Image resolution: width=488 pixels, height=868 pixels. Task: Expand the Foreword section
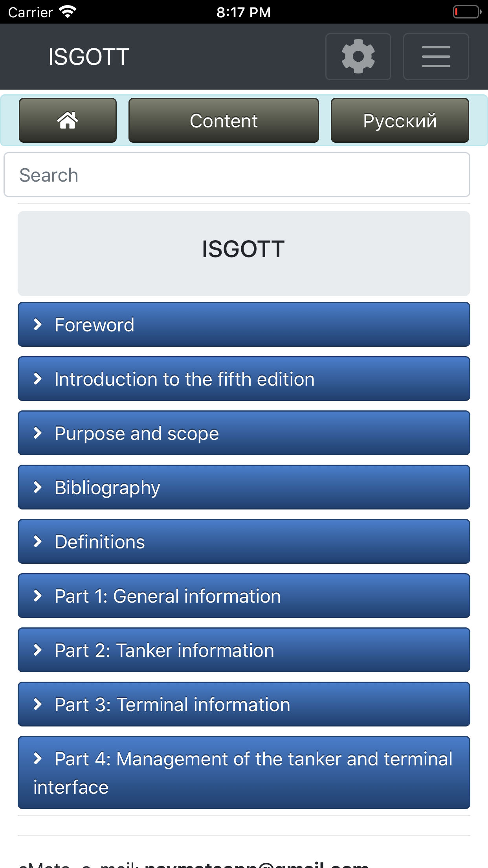pos(244,325)
